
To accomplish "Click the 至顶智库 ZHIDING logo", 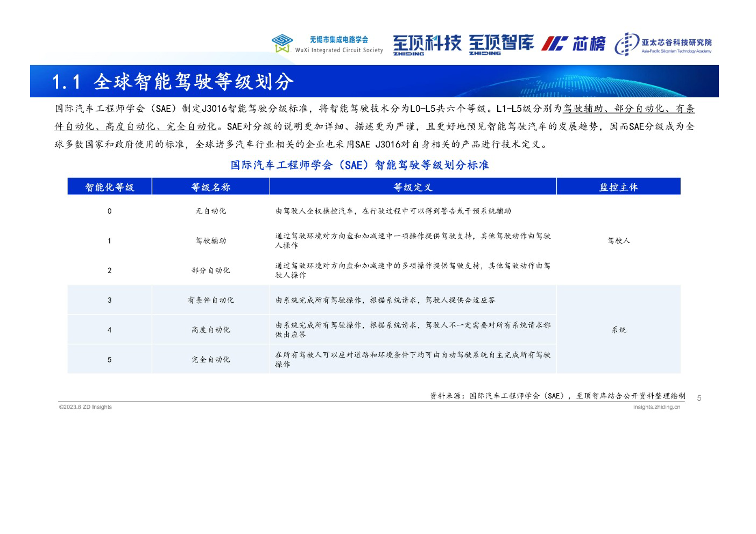I will (x=501, y=45).
